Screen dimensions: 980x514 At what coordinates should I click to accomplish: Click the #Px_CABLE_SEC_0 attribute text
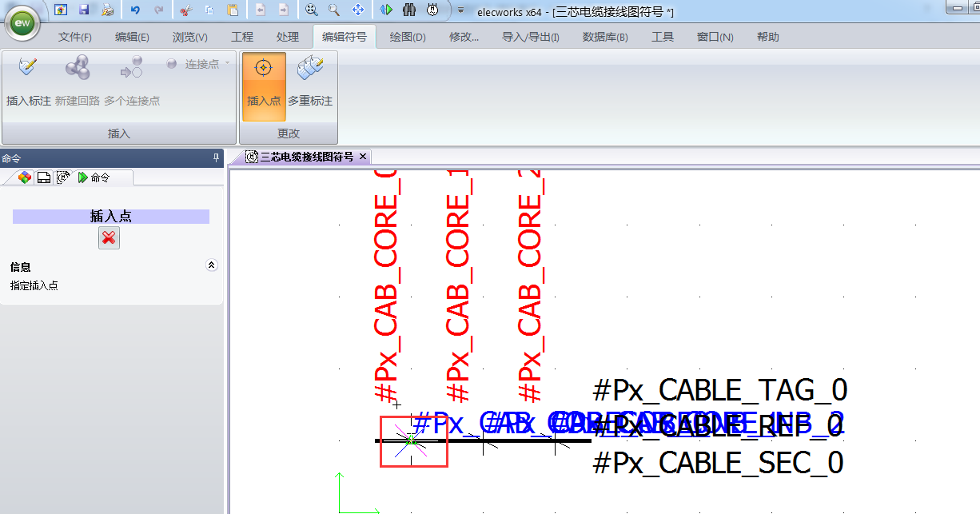(x=719, y=463)
